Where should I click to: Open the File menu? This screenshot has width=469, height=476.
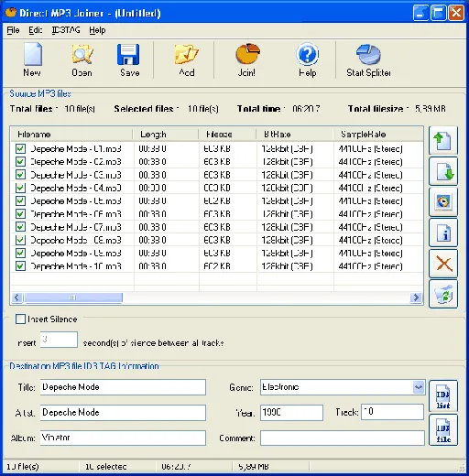click(13, 30)
